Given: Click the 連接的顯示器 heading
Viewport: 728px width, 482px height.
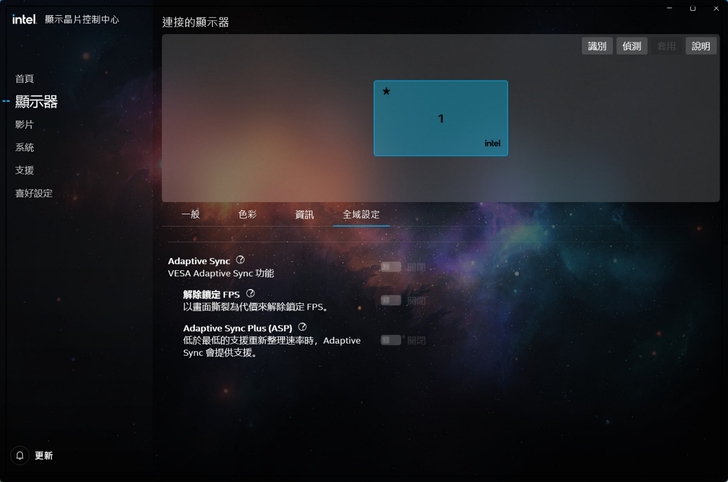Looking at the screenshot, I should click(195, 22).
